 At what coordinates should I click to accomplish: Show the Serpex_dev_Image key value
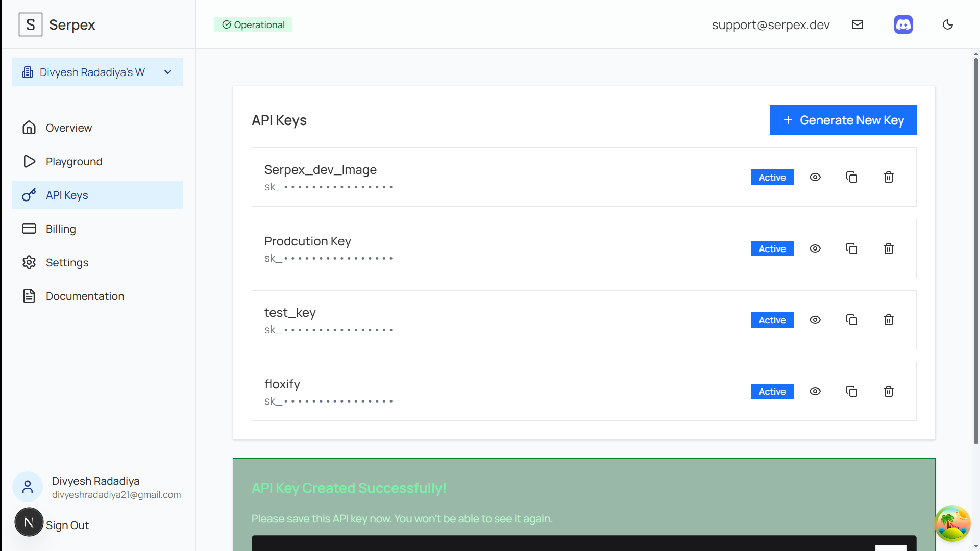(x=815, y=177)
